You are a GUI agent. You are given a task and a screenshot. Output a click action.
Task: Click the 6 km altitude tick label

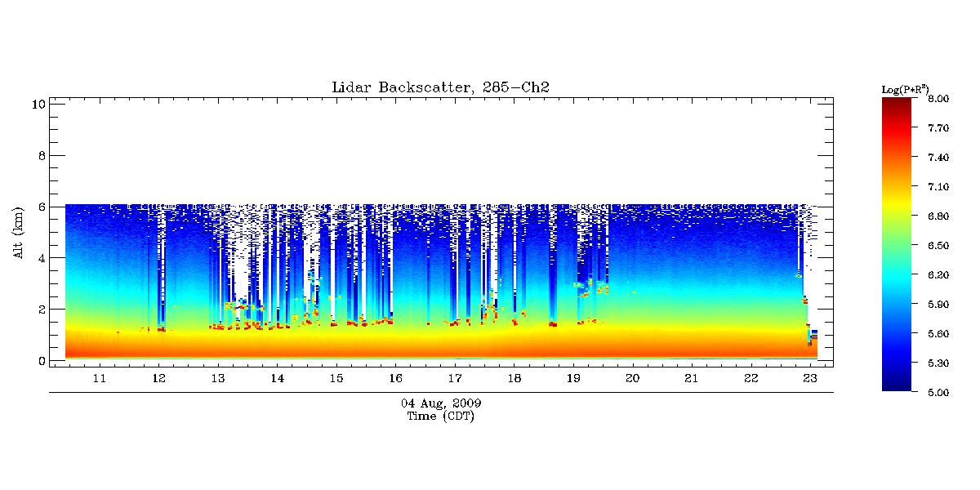pyautogui.click(x=41, y=207)
